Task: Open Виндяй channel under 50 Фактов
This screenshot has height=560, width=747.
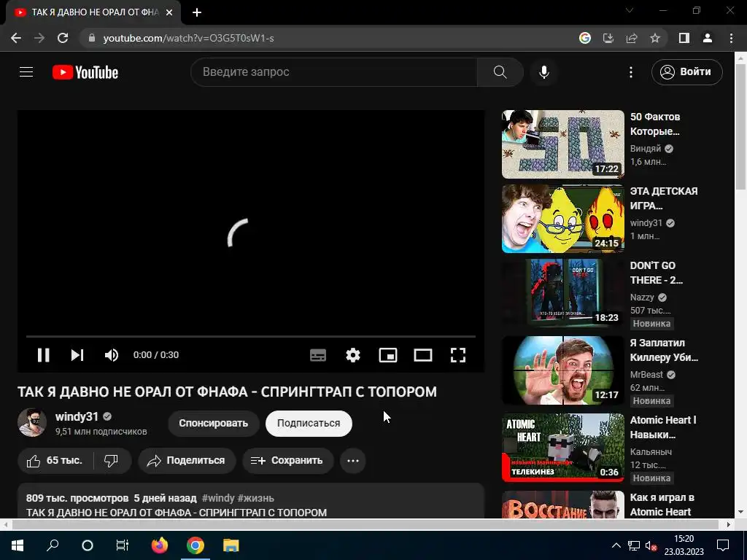Action: [x=646, y=149]
